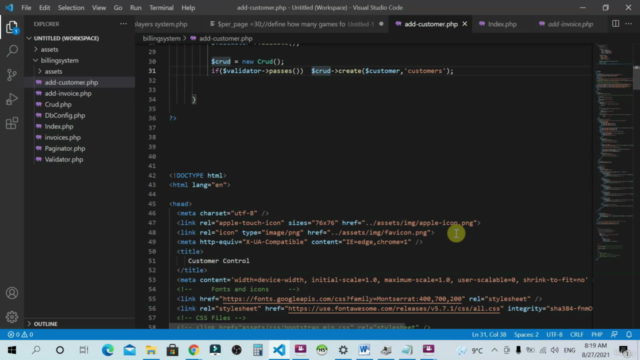
Task: Collapse the UNTITLED (WORKSPACE) section
Action: (x=67, y=38)
